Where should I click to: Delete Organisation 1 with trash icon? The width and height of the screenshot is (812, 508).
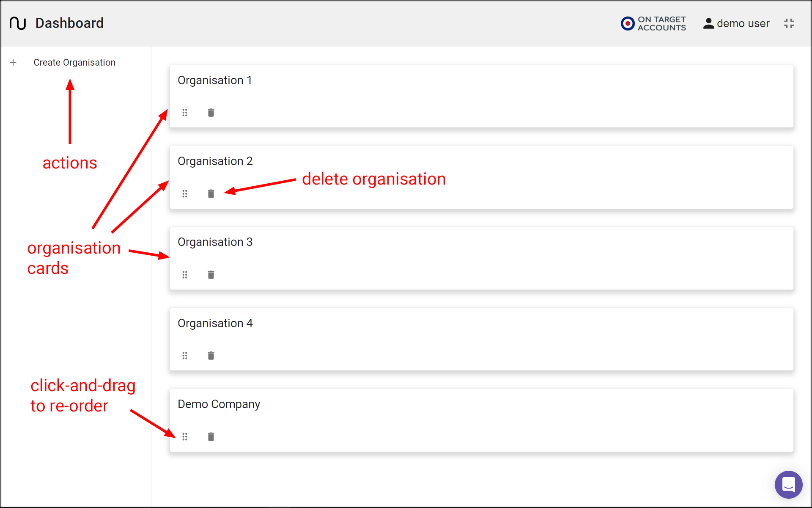(211, 113)
